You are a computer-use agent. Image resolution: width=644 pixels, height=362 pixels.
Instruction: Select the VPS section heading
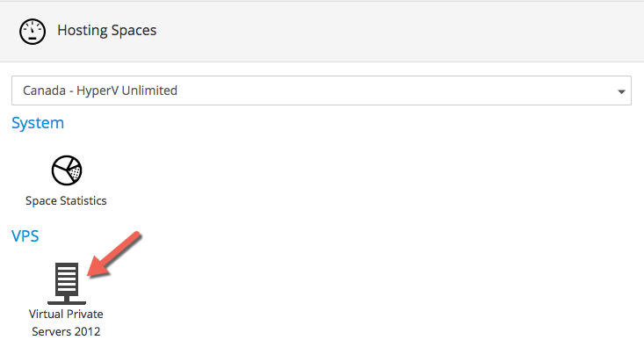[x=25, y=236]
